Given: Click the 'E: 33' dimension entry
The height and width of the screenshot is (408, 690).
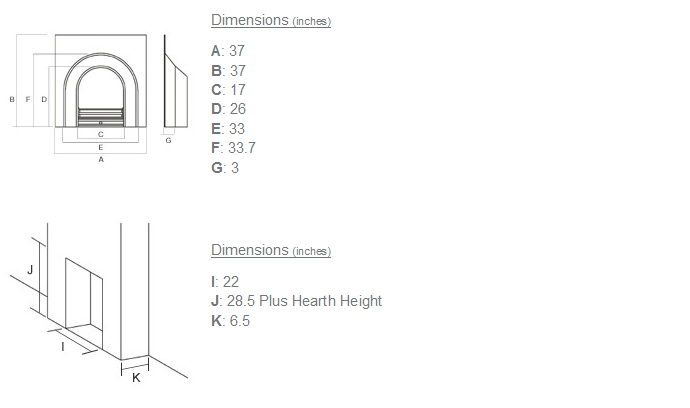Looking at the screenshot, I should coord(228,129).
